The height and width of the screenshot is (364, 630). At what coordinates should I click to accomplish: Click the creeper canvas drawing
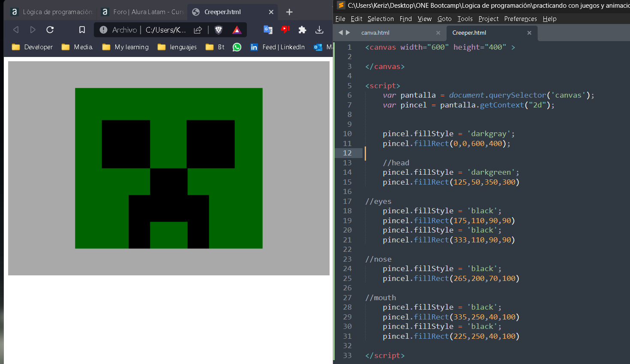(x=169, y=168)
